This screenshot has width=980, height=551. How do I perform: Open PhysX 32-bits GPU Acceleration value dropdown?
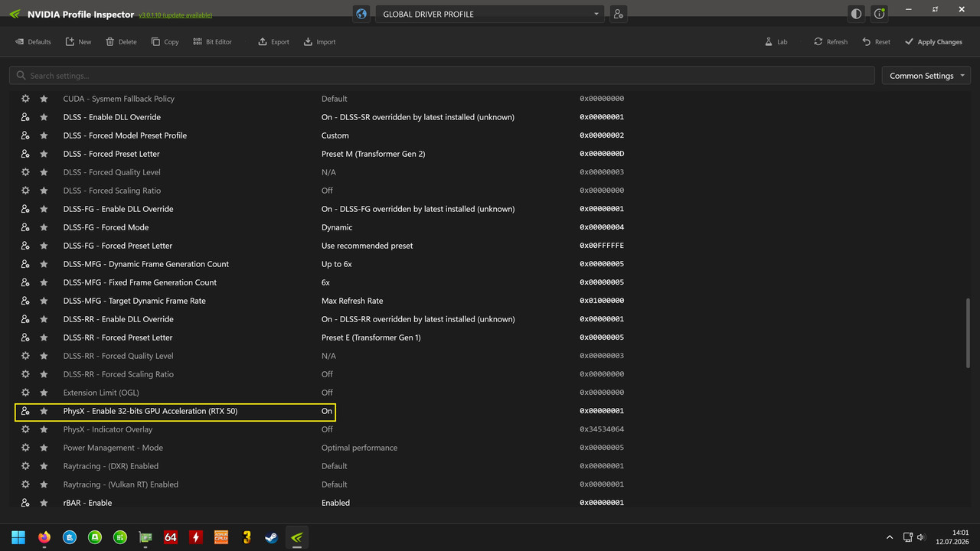point(327,411)
